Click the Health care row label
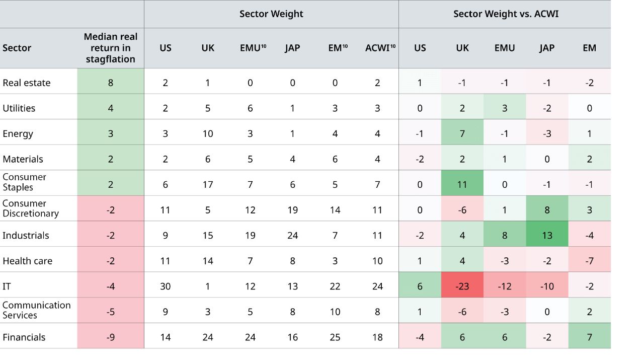Viewport: 644px width, 364px height. pos(28,261)
